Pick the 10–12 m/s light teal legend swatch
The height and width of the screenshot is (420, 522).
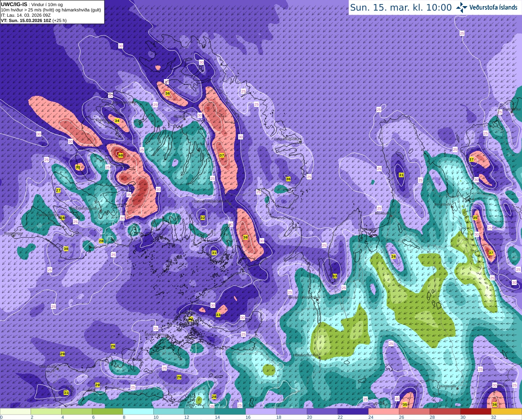click(x=169, y=411)
